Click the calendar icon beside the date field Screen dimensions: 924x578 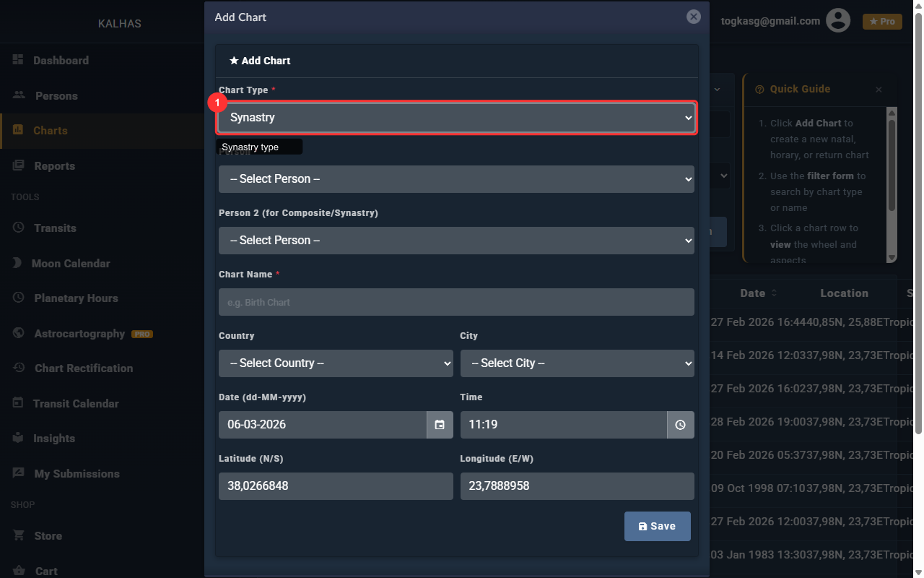click(x=440, y=425)
